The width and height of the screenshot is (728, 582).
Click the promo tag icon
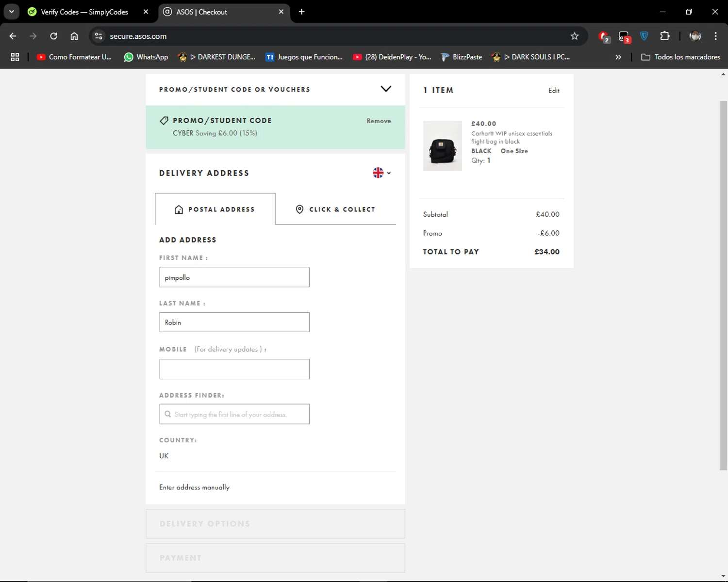(x=164, y=120)
